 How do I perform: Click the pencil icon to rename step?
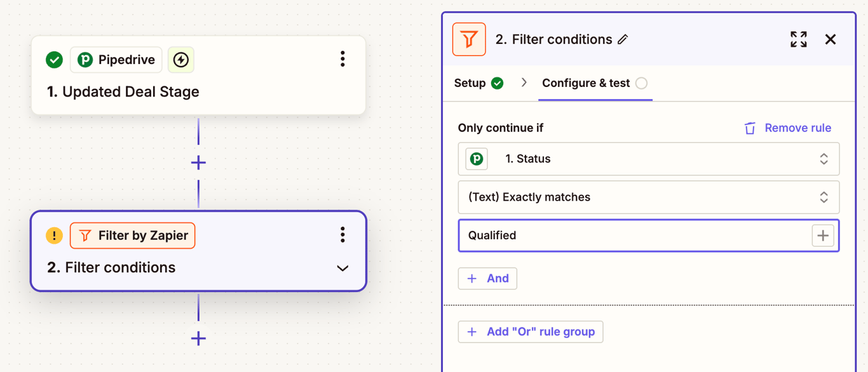pyautogui.click(x=623, y=39)
